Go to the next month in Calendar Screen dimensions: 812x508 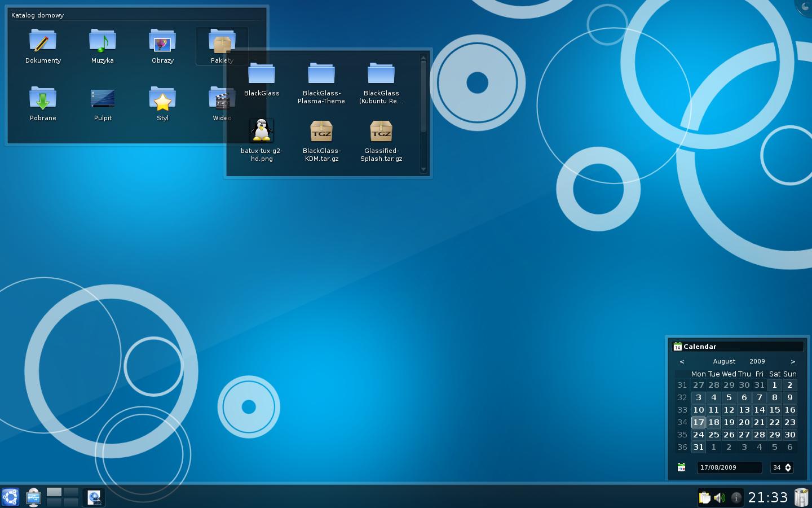[793, 361]
